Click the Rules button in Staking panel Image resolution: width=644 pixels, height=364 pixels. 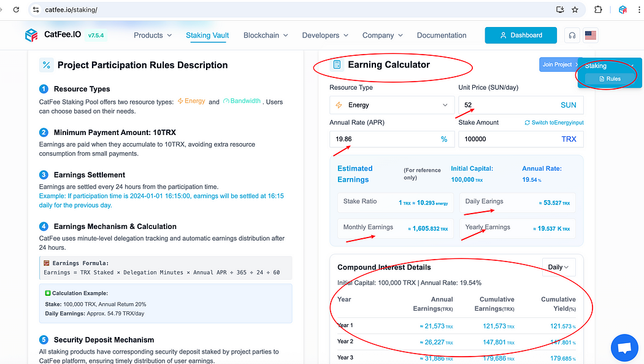coord(610,79)
